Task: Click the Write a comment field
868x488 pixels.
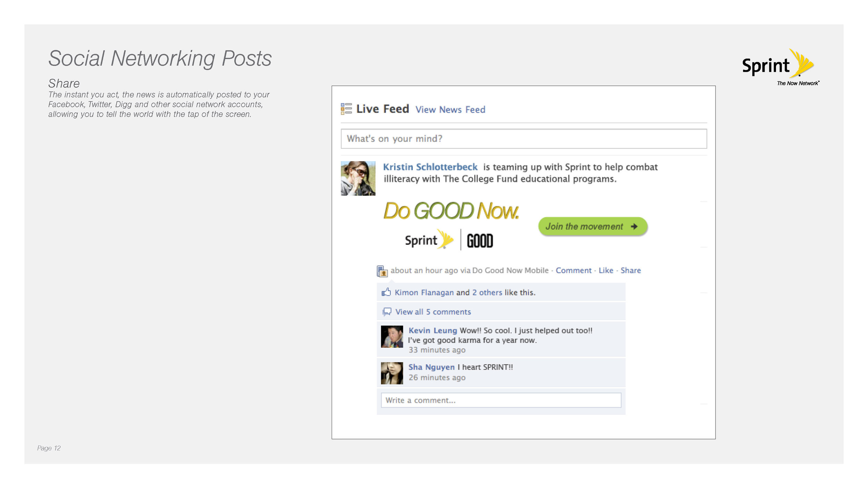Action: click(501, 400)
